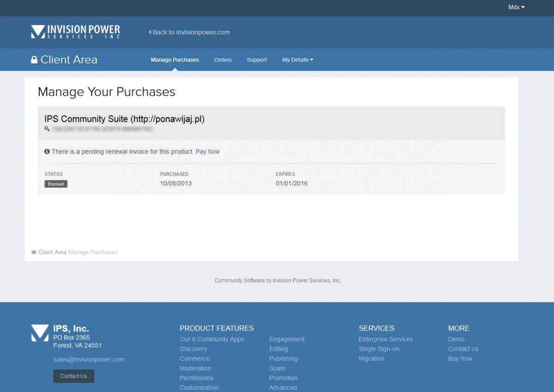This screenshot has width=554, height=392.
Task: Click Manage Purchases in the breadcrumb
Action: point(93,252)
